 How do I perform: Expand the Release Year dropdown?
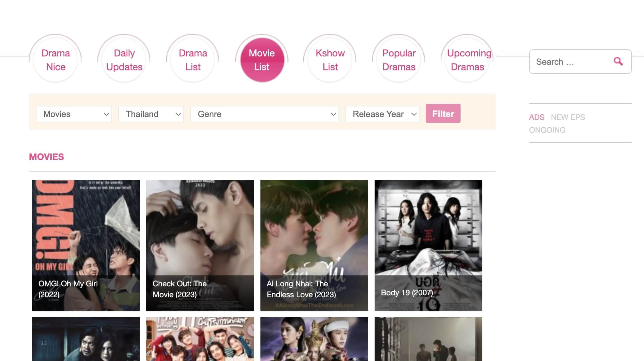382,114
